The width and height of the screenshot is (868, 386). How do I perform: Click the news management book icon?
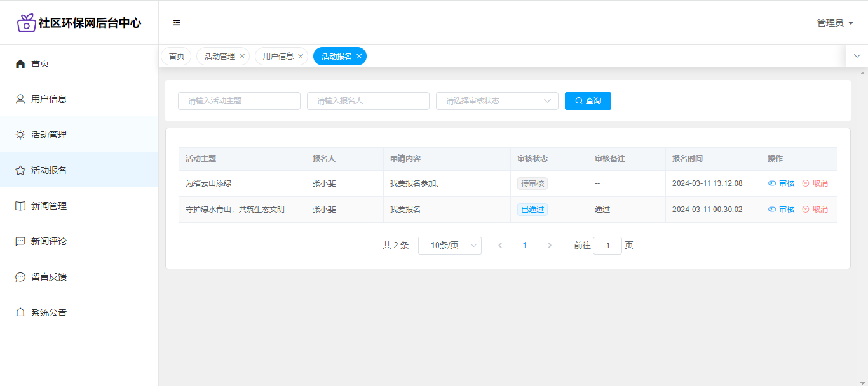pyautogui.click(x=20, y=206)
